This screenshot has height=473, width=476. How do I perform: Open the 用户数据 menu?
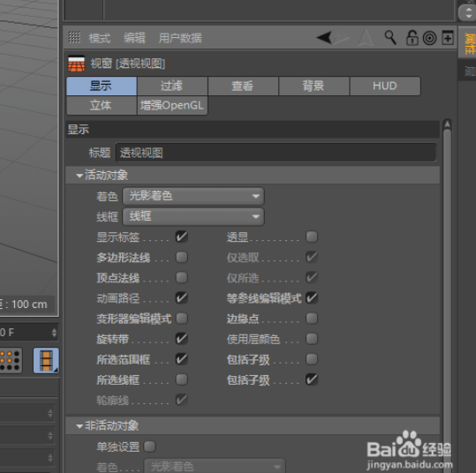tap(180, 38)
